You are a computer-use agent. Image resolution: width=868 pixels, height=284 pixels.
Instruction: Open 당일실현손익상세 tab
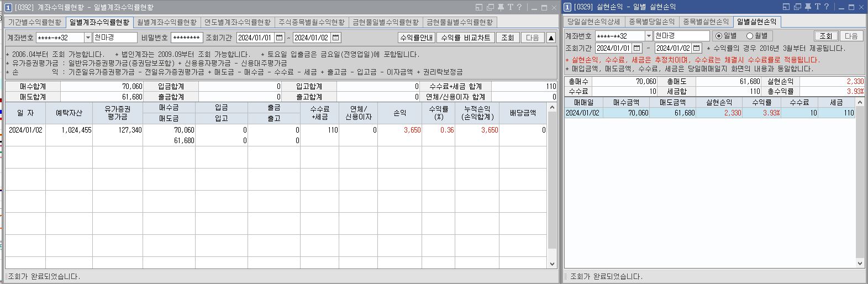coord(594,22)
